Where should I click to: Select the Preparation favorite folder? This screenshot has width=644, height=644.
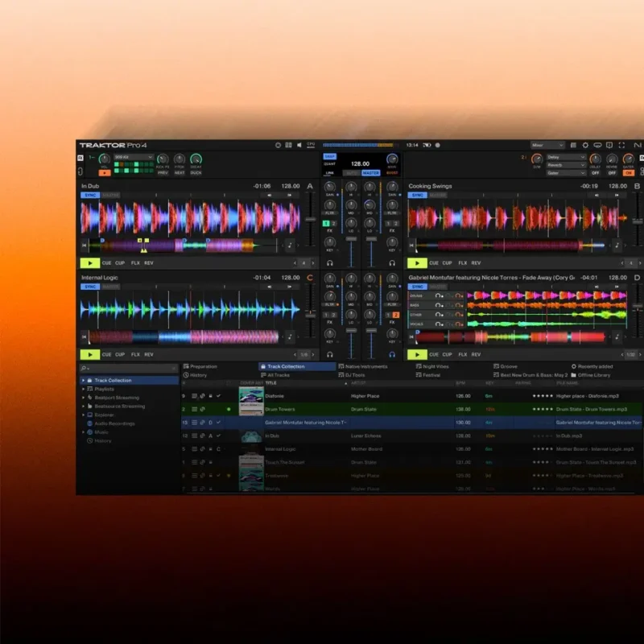(203, 366)
